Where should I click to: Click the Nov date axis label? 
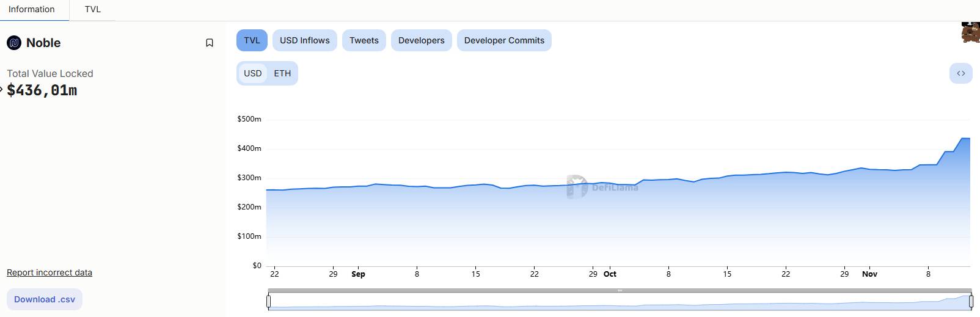click(x=869, y=274)
